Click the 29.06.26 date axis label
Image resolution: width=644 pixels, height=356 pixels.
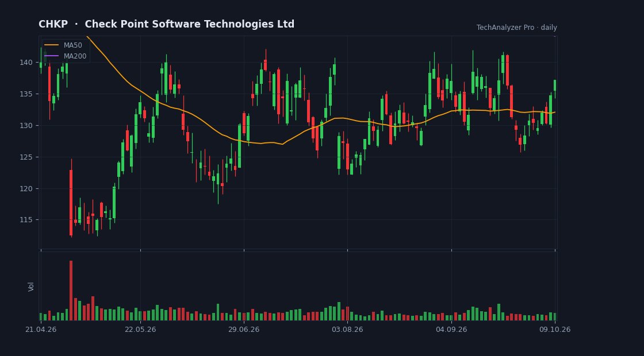point(244,330)
